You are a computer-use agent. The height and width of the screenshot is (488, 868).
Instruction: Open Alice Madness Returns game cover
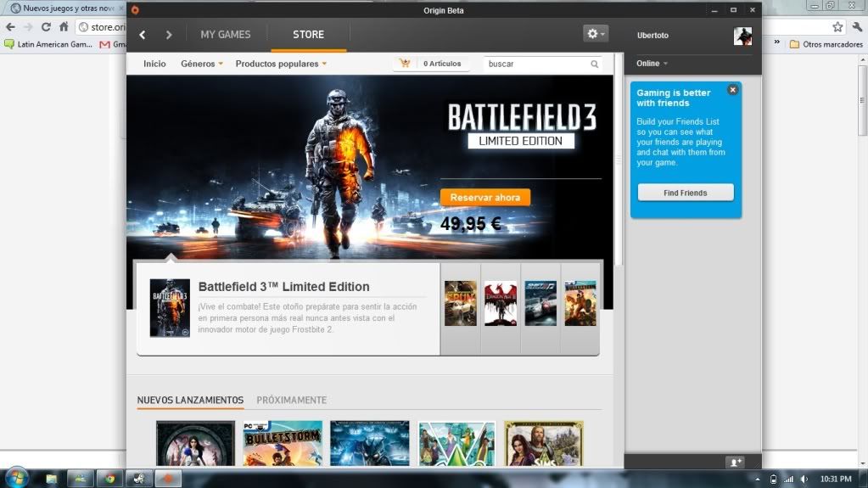tap(195, 444)
